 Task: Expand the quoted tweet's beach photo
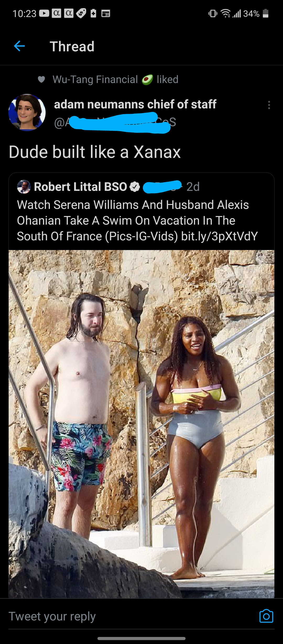tap(141, 424)
